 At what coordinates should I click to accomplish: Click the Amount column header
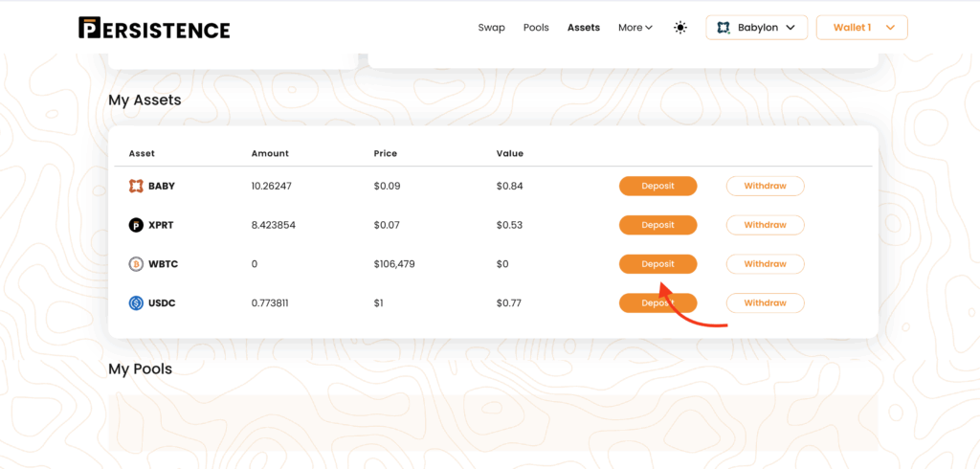point(270,153)
